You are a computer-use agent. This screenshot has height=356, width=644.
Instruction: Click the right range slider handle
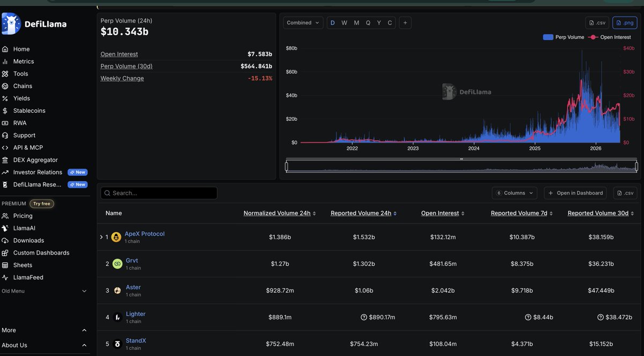[636, 166]
